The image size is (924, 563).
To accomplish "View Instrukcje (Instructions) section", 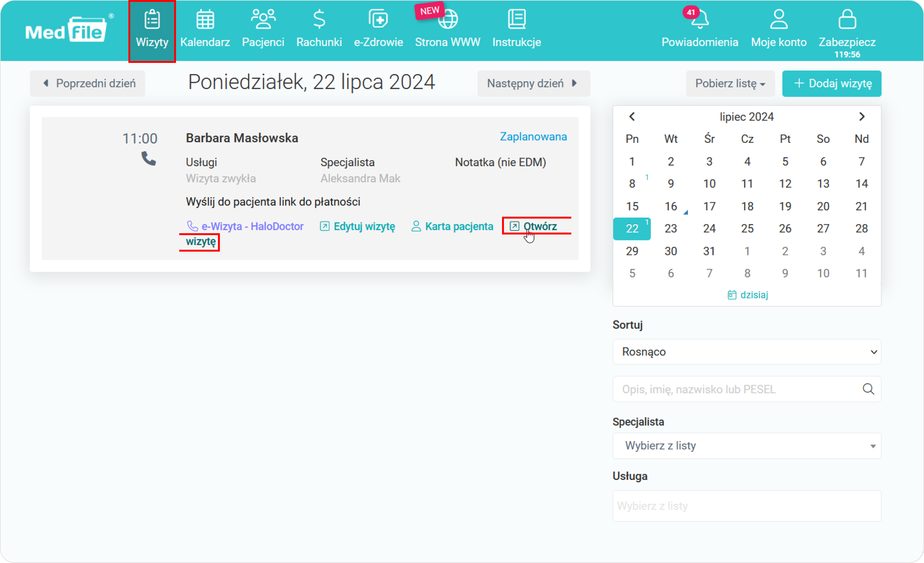I will 517,29.
